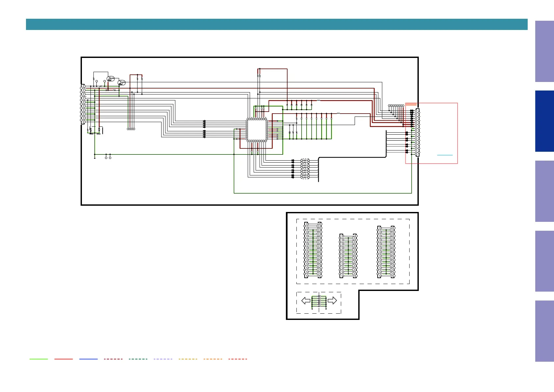Click the solid blue legend line

coord(88,359)
